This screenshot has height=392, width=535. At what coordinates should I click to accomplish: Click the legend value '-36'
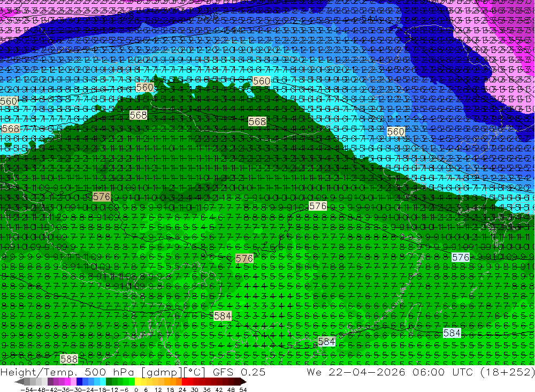[x=64, y=390]
